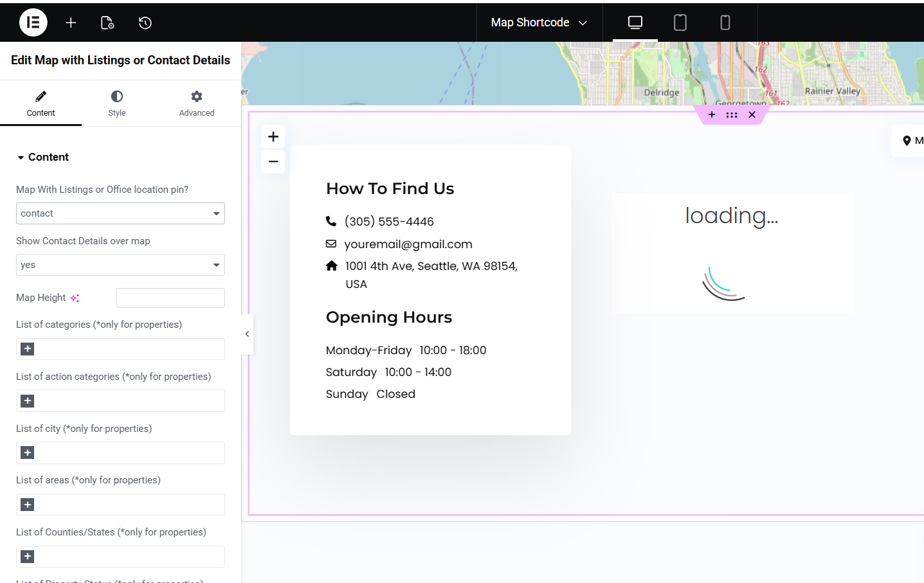This screenshot has width=924, height=583.
Task: Switch to desktop preview mode
Action: 635,22
